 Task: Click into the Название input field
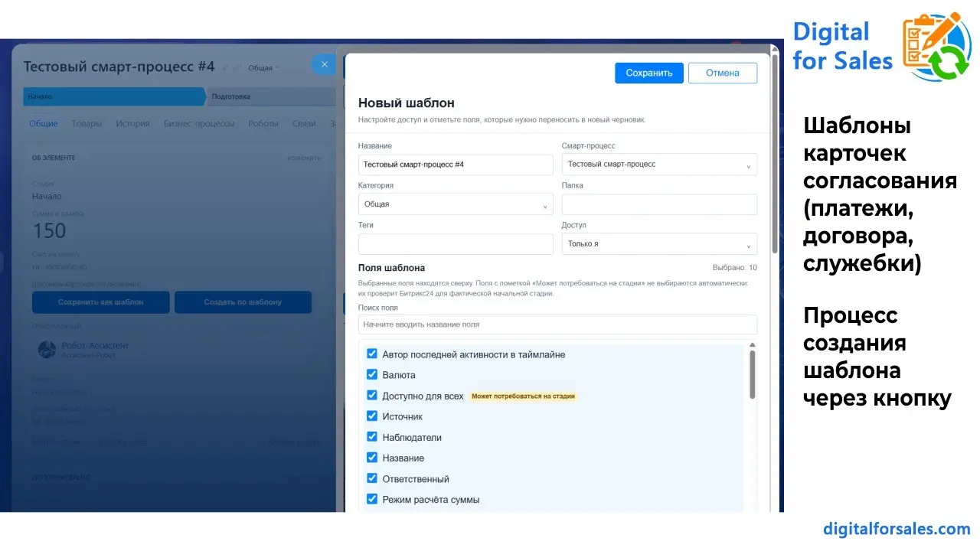(x=456, y=165)
